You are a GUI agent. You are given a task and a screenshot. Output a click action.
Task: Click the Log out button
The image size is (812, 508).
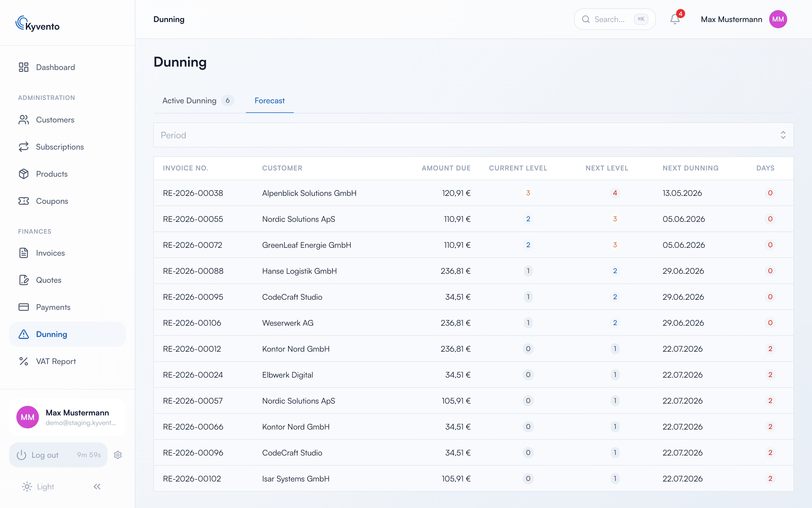(x=58, y=455)
